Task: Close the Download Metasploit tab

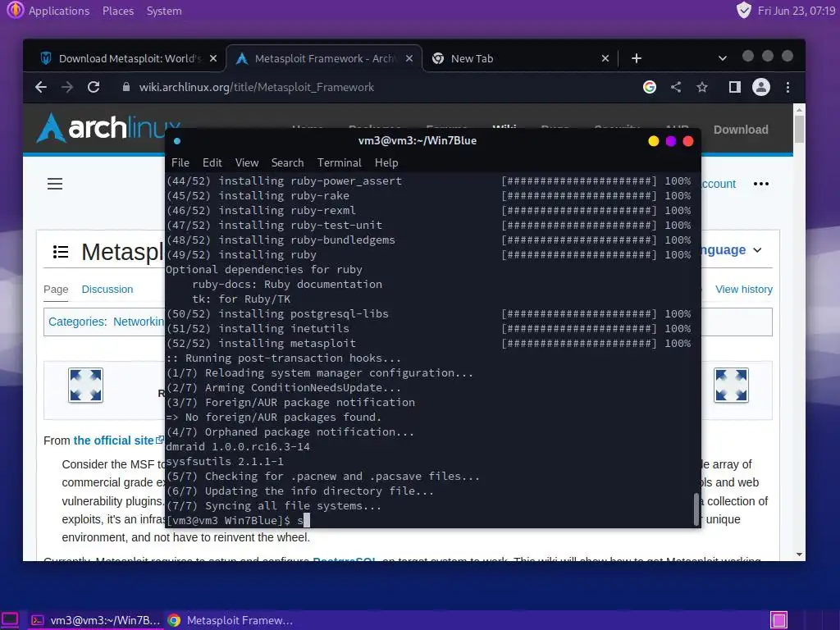Action: click(x=213, y=58)
